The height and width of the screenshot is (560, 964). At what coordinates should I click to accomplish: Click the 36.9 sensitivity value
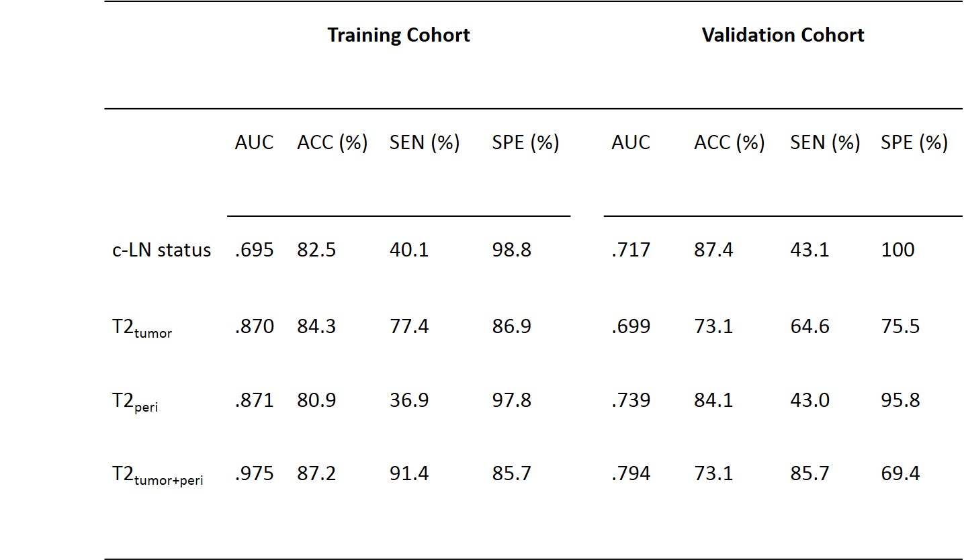pos(409,400)
